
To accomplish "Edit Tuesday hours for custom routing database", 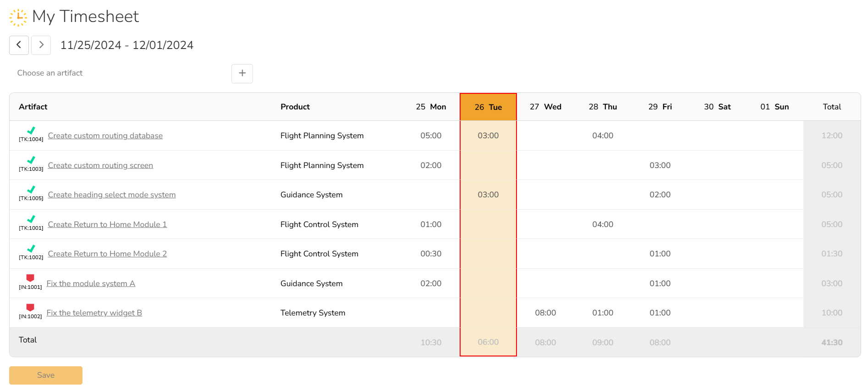I will pyautogui.click(x=488, y=136).
